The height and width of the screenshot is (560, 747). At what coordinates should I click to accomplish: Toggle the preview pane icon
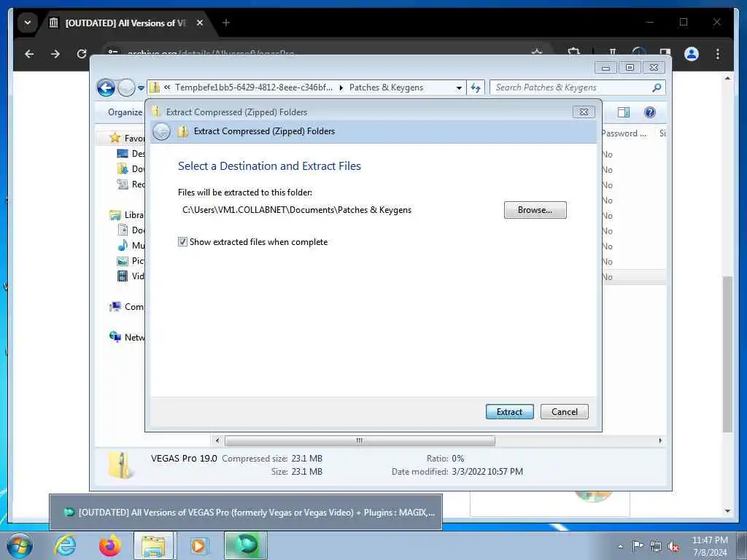pyautogui.click(x=623, y=112)
